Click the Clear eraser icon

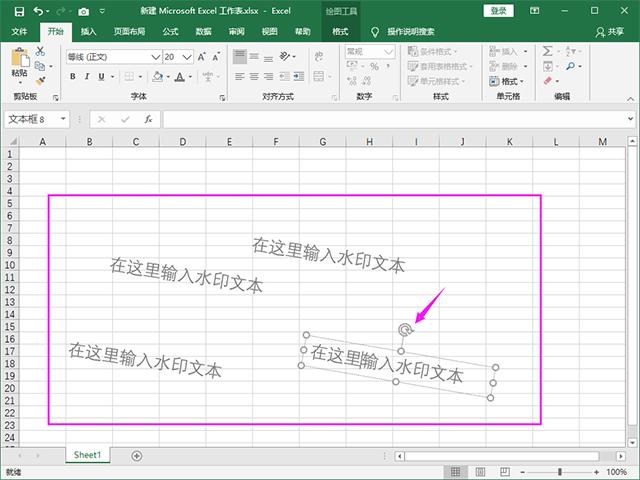[547, 81]
